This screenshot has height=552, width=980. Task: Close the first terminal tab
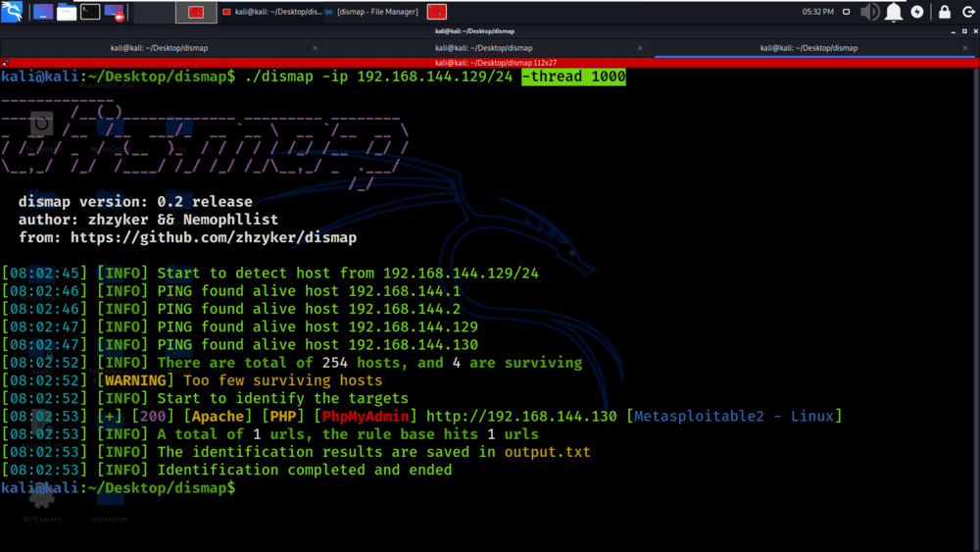[x=315, y=48]
